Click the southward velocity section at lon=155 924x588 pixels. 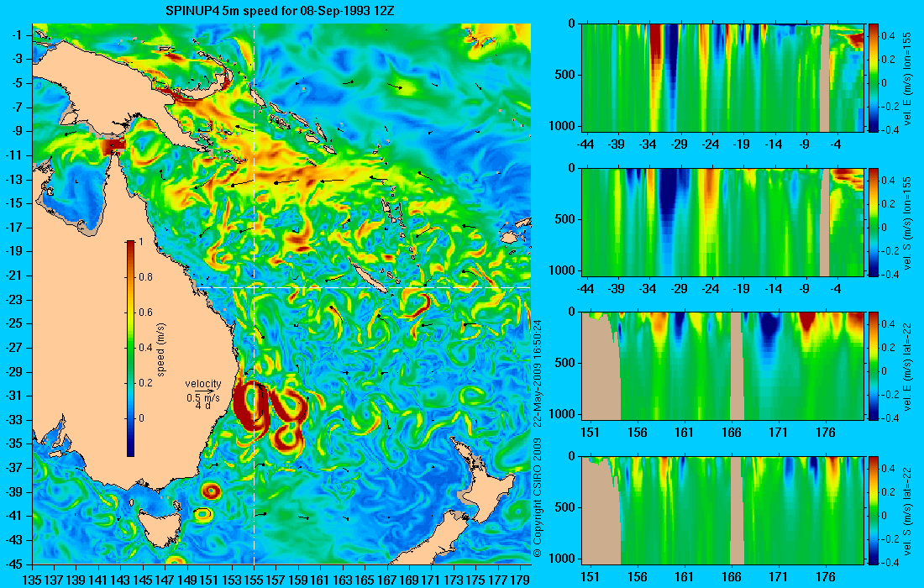pos(722,222)
